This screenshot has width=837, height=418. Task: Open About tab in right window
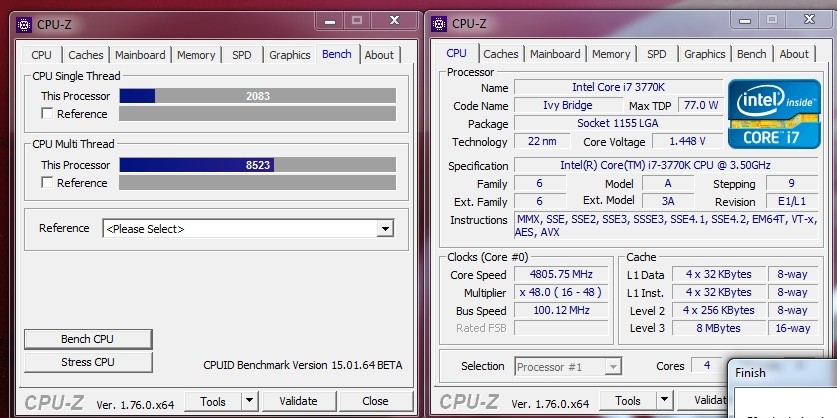(x=794, y=54)
